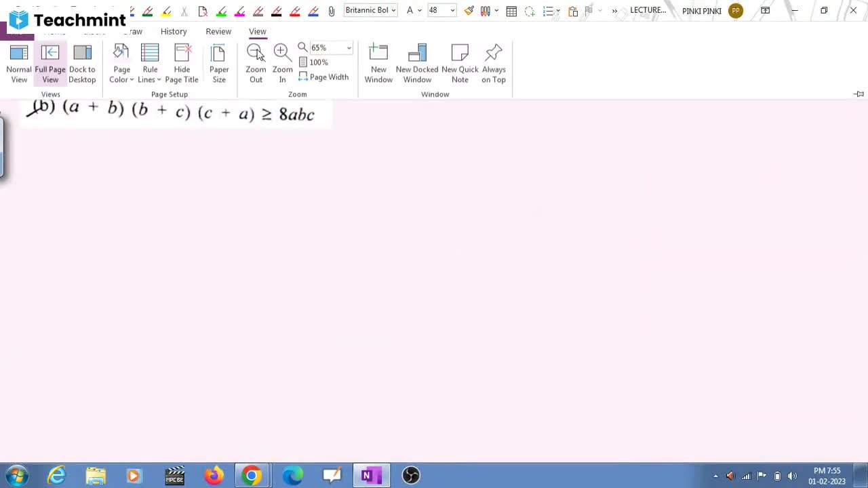Open a New Docked Window
Screen dimensions: 868x488
pos(417,64)
